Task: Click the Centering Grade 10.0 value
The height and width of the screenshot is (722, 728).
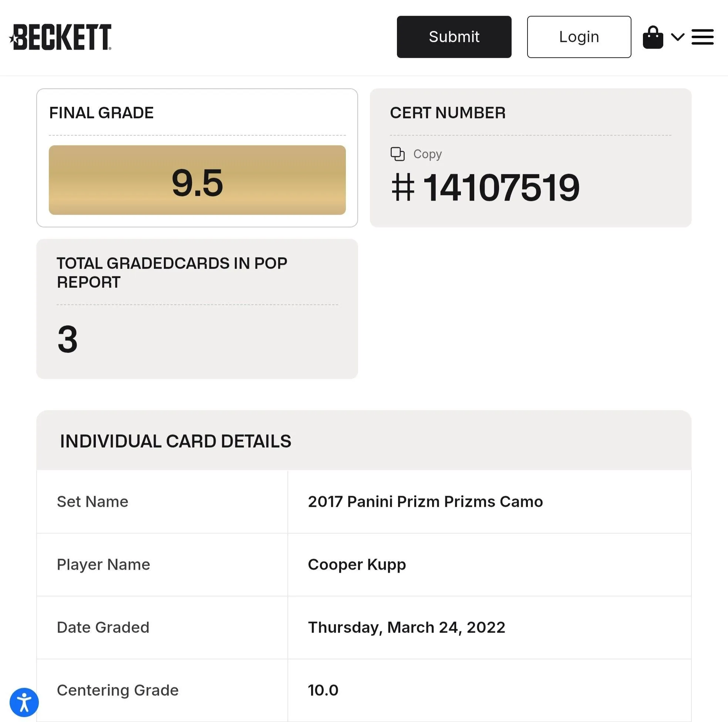Action: 323,690
